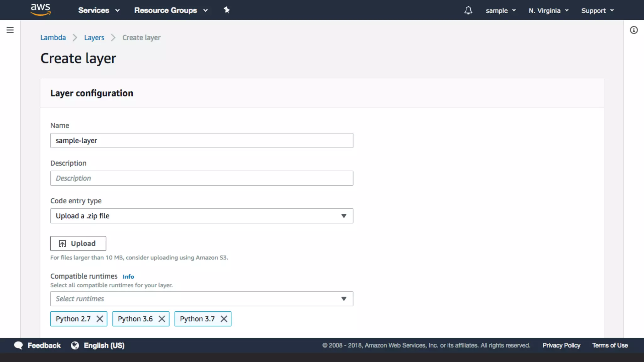The width and height of the screenshot is (644, 362).
Task: Click the Feedback speech bubble icon
Action: click(x=18, y=345)
